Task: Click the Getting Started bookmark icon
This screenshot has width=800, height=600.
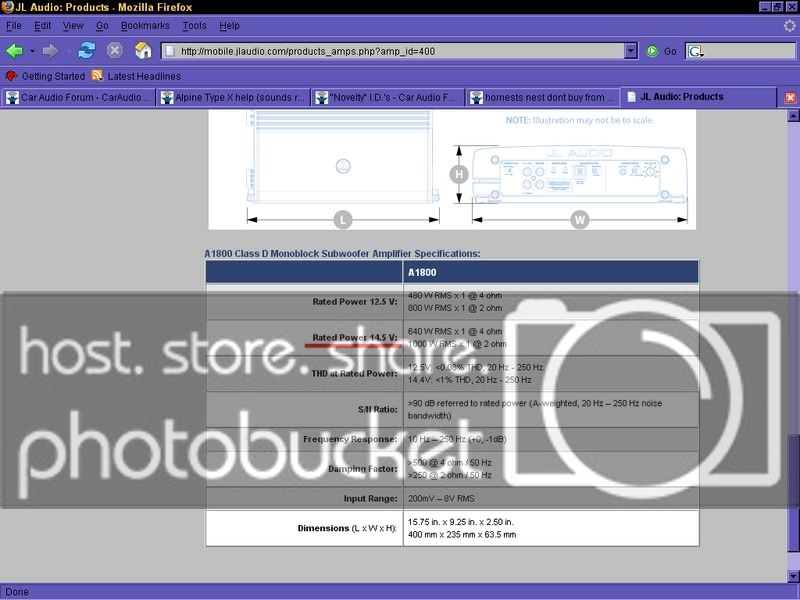Action: [11, 76]
